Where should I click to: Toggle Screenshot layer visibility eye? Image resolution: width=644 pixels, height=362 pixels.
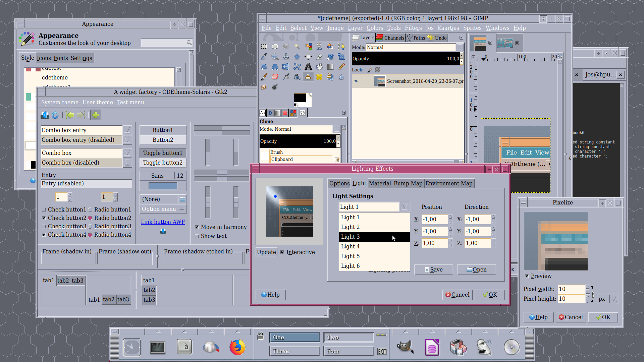click(356, 81)
